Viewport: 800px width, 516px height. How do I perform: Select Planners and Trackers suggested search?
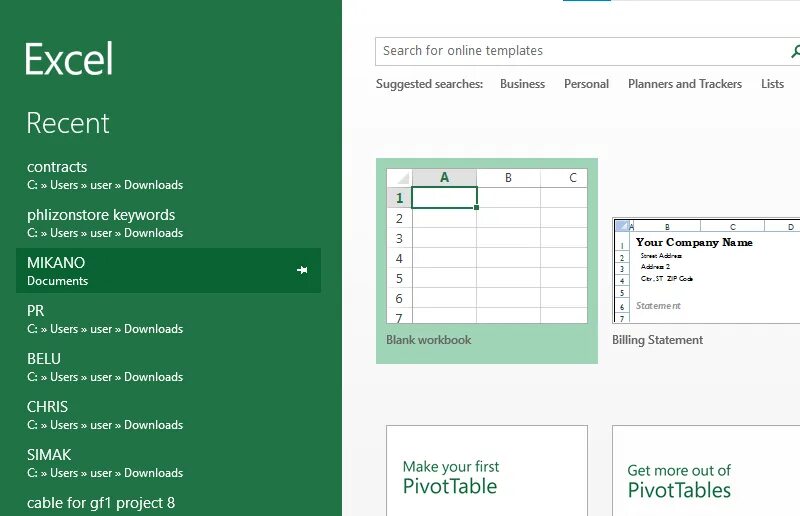coord(685,84)
